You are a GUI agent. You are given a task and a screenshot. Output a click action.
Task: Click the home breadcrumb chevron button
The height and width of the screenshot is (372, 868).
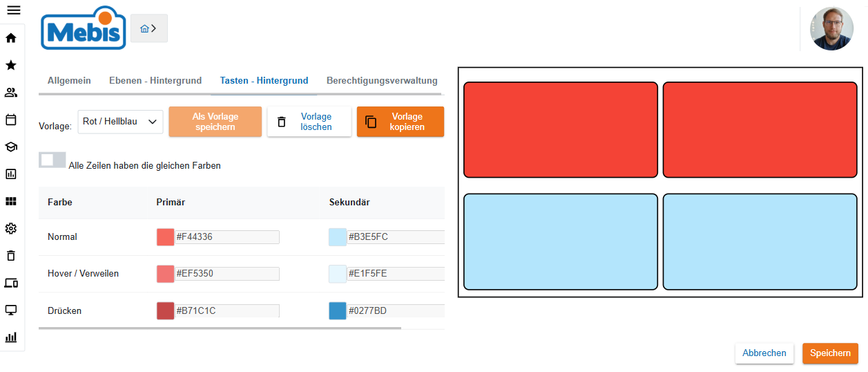point(148,28)
